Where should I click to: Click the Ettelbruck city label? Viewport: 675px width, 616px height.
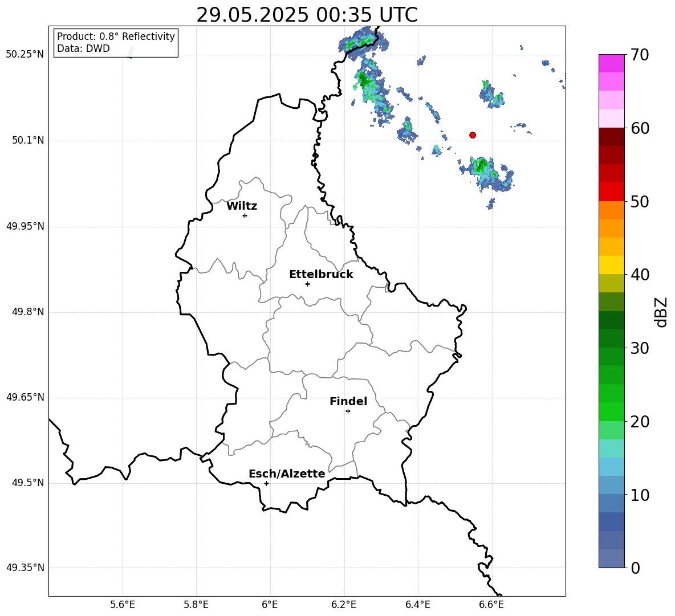[x=321, y=275]
